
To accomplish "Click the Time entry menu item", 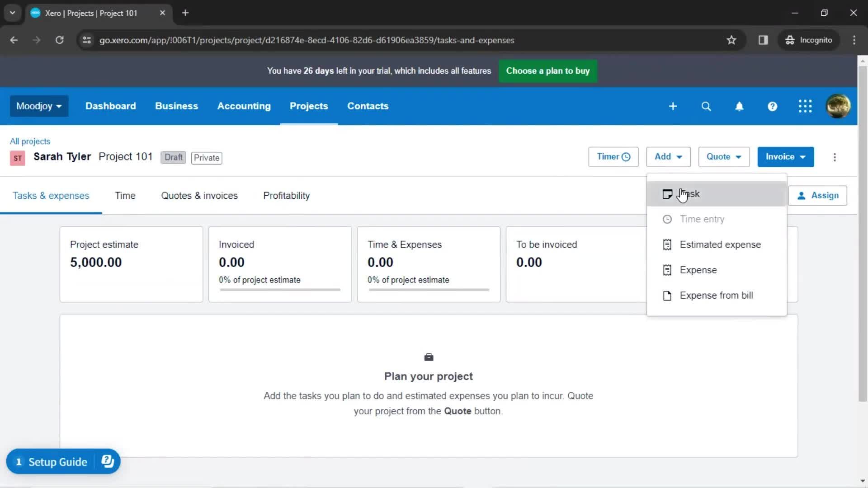I will [717, 219].
